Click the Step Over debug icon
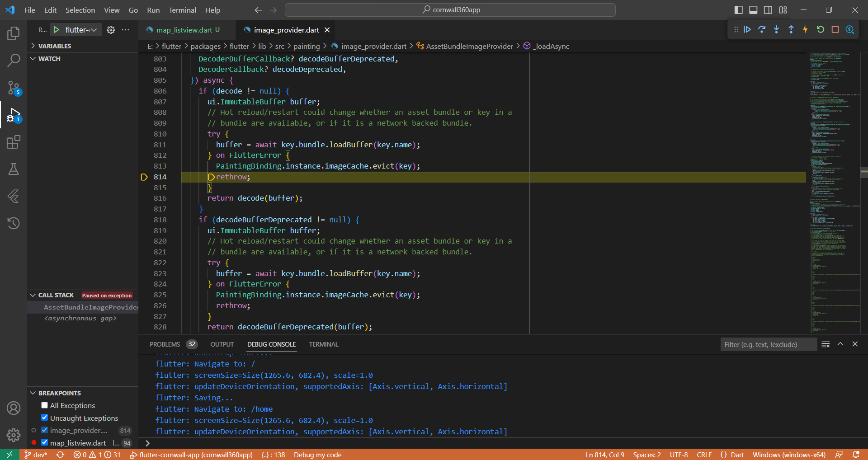This screenshot has height=460, width=868. 762,30
